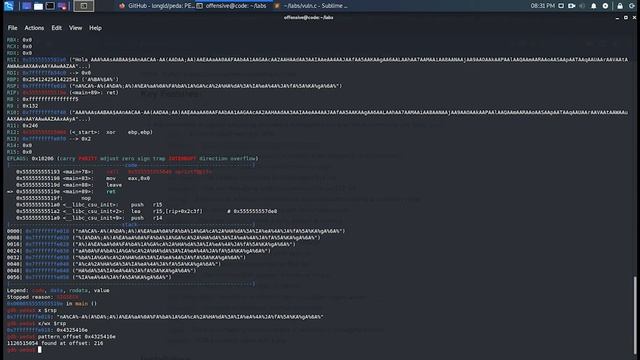The height and width of the screenshot is (360, 640).
Task: Click the R14: 0x0 register line
Action: [x=19, y=145]
